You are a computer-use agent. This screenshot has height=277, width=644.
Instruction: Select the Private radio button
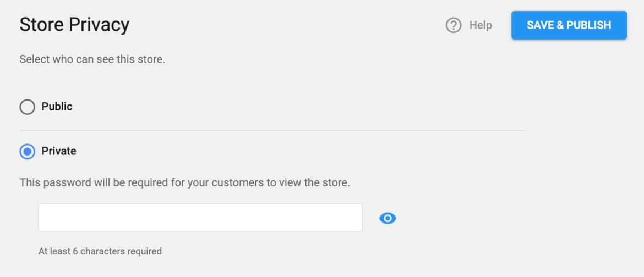(28, 152)
